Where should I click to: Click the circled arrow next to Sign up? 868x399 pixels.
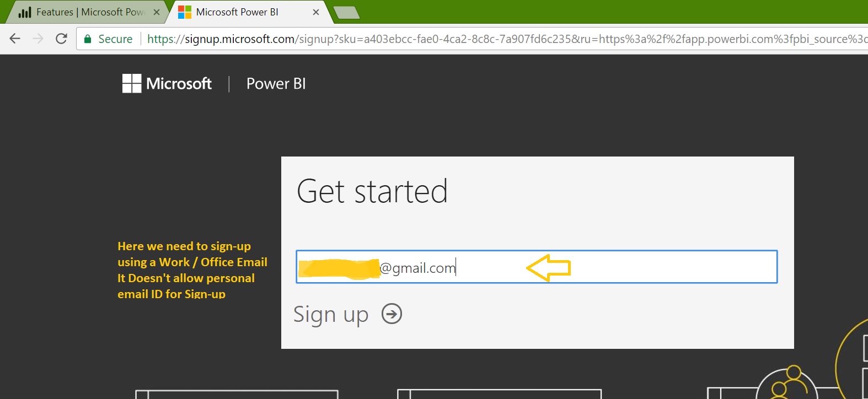[392, 314]
